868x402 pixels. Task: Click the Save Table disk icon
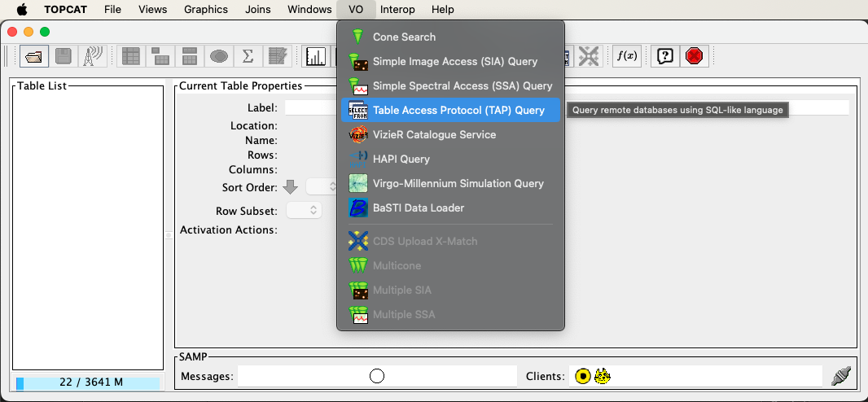(x=63, y=56)
